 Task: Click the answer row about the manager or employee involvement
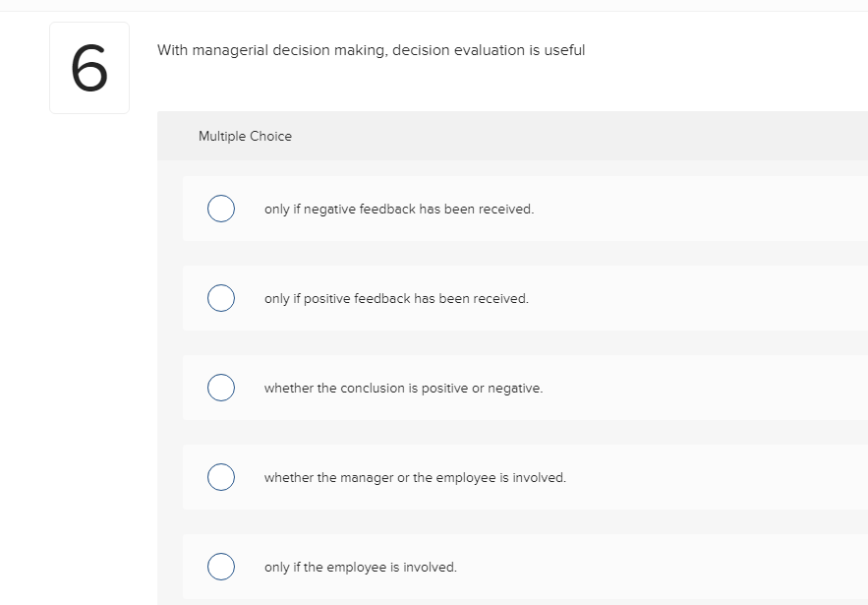tap(415, 477)
